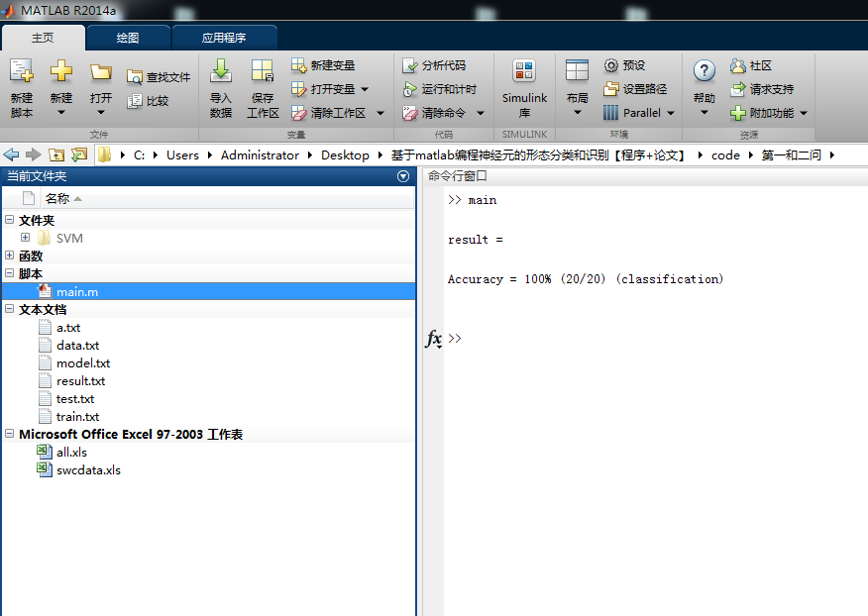
Task: Open the Parallel dropdown arrow
Action: (x=671, y=113)
